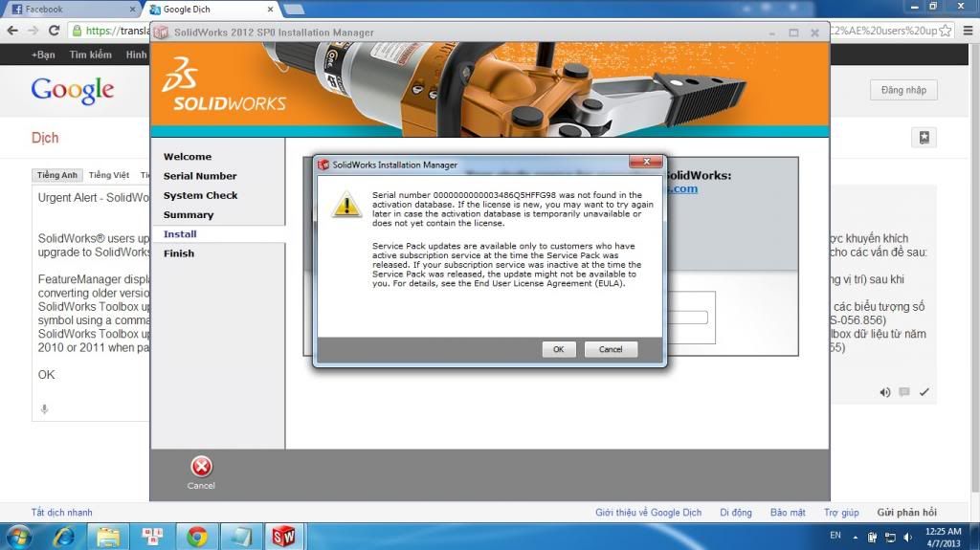The width and height of the screenshot is (980, 550).
Task: Click the checkmark icon under translation
Action: coord(924,392)
